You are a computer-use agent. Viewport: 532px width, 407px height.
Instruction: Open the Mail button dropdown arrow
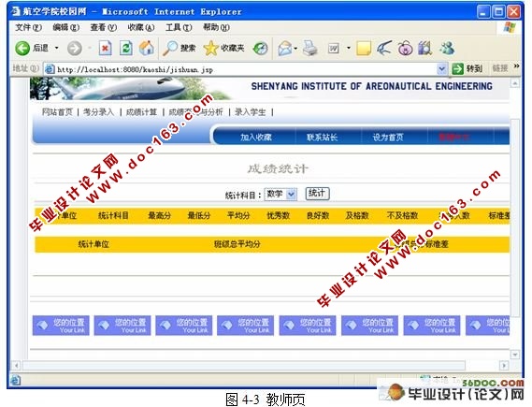[x=295, y=49]
